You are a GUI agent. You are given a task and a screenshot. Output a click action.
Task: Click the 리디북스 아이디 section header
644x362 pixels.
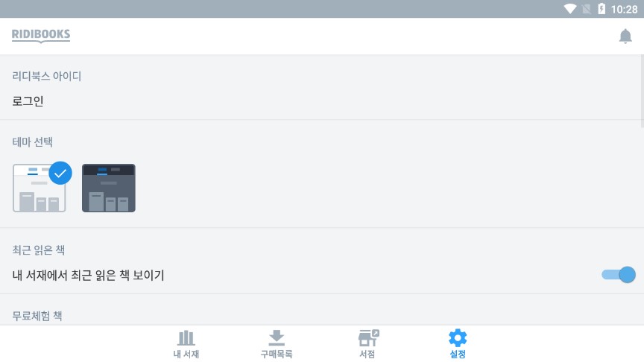tap(46, 76)
